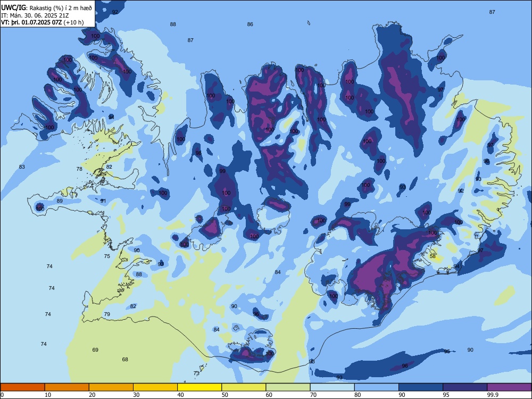The width and height of the screenshot is (532, 399).
Task: Click the light green 60–70 legend swatch
Action: click(288, 387)
